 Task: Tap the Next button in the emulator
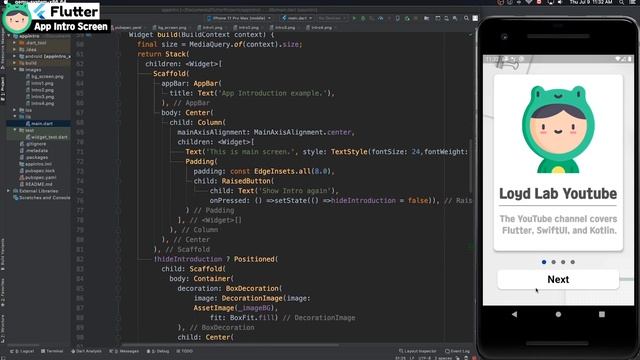click(x=558, y=280)
